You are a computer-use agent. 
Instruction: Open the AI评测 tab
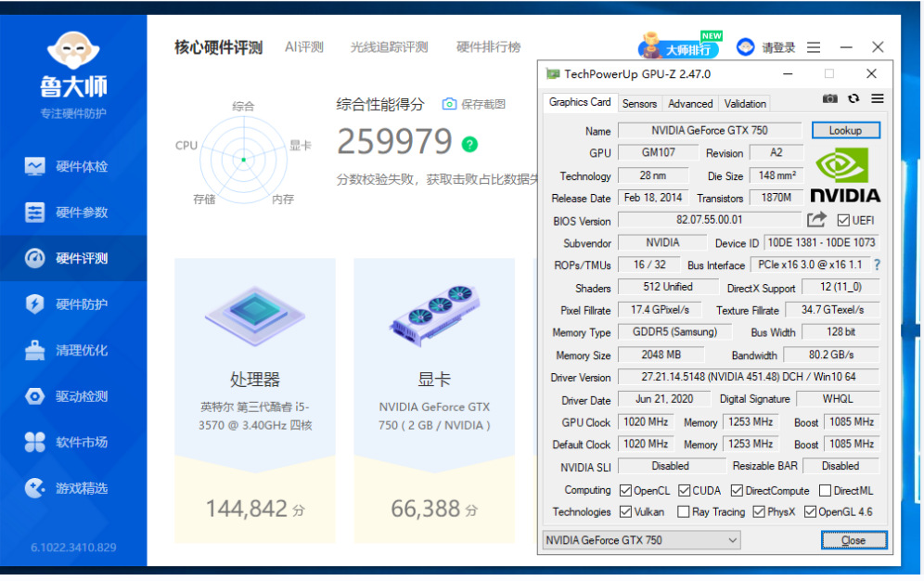(304, 47)
